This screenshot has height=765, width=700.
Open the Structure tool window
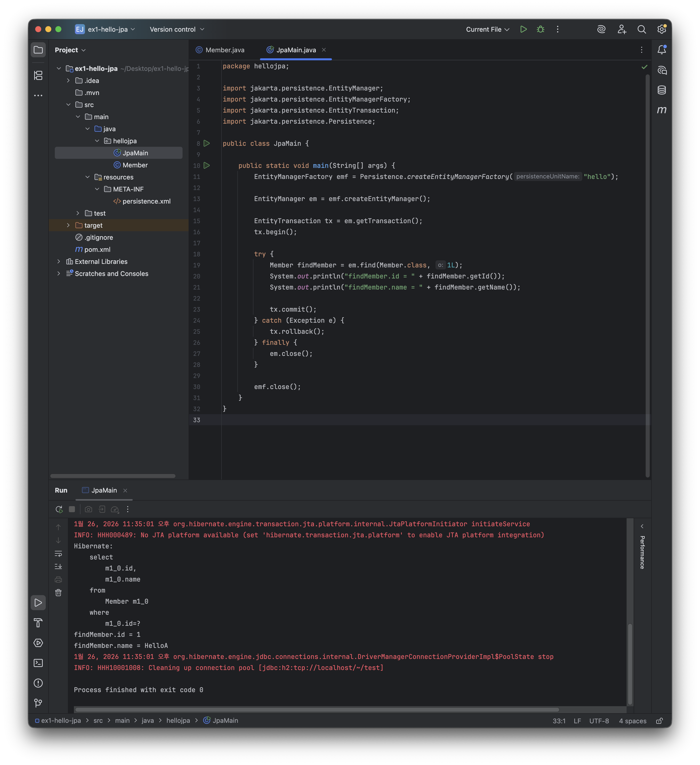pyautogui.click(x=38, y=75)
